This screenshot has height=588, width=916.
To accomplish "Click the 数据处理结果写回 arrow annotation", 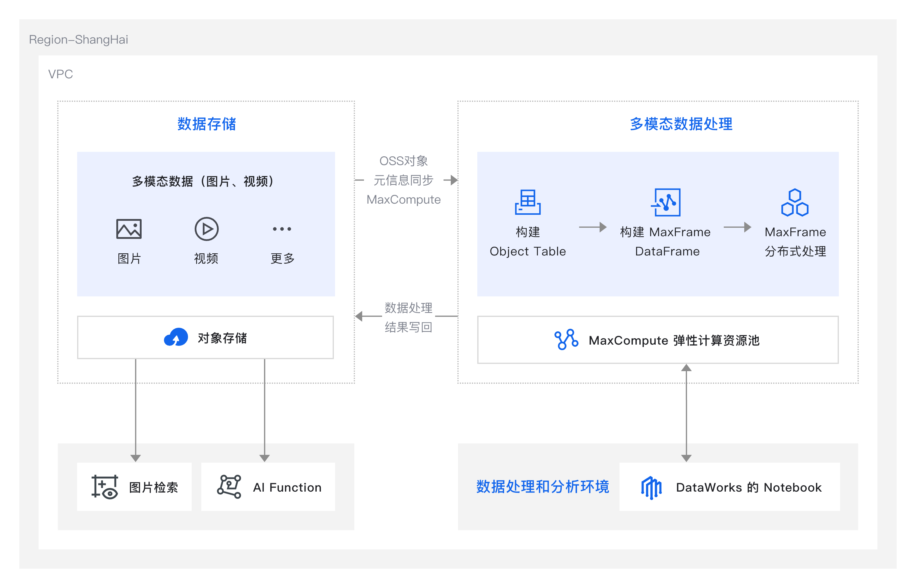I will click(x=408, y=318).
